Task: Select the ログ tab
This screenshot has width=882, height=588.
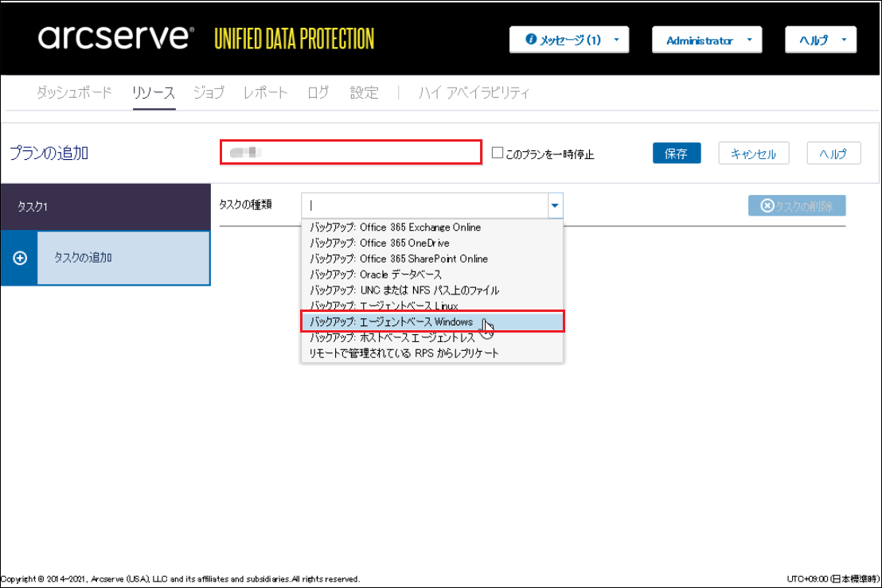Action: (318, 93)
